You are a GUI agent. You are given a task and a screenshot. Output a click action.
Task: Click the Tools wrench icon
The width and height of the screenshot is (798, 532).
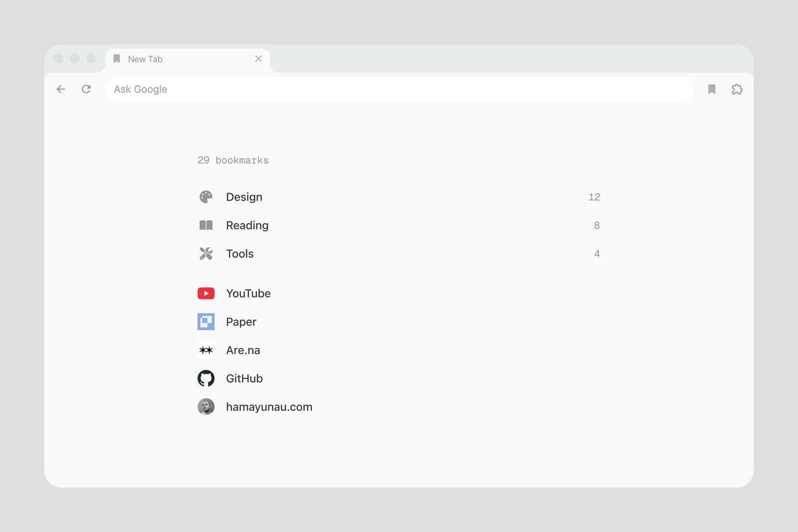point(206,254)
